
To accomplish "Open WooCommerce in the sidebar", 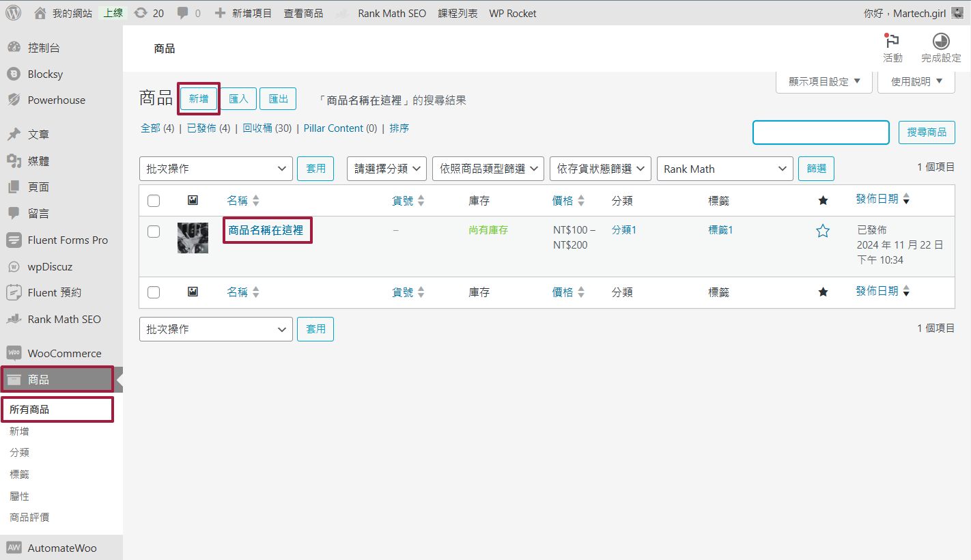I will tap(64, 353).
